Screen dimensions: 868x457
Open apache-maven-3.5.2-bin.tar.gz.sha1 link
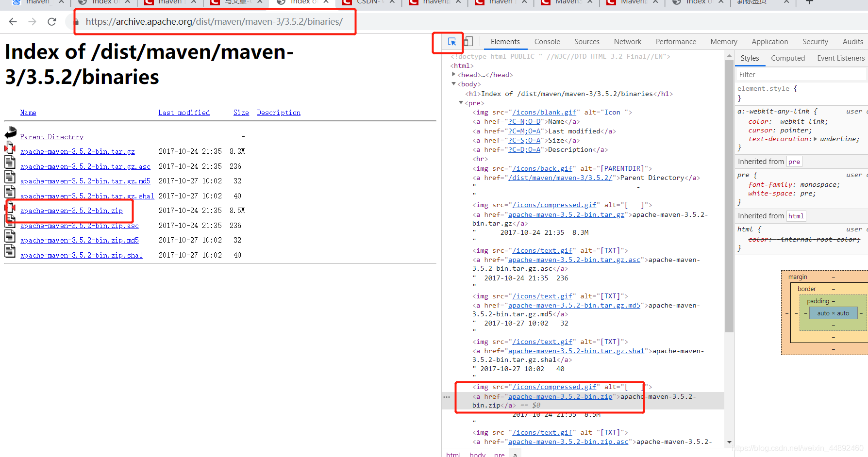(87, 196)
